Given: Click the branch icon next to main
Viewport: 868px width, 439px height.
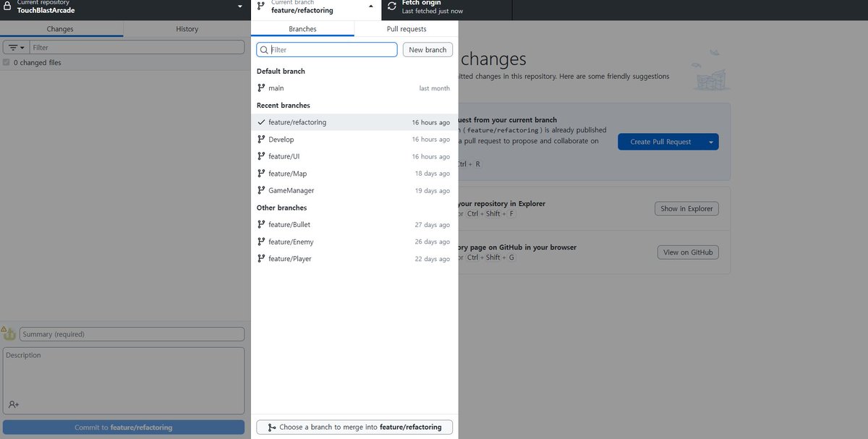Looking at the screenshot, I should coord(261,88).
